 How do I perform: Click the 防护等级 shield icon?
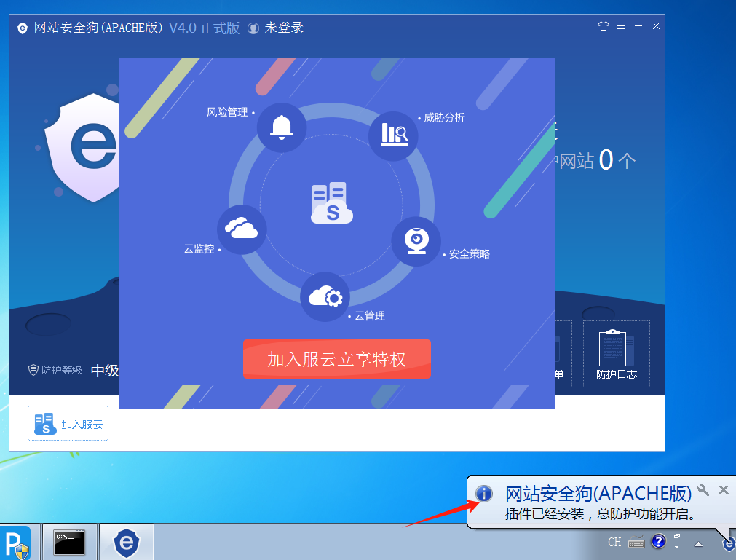pos(33,370)
